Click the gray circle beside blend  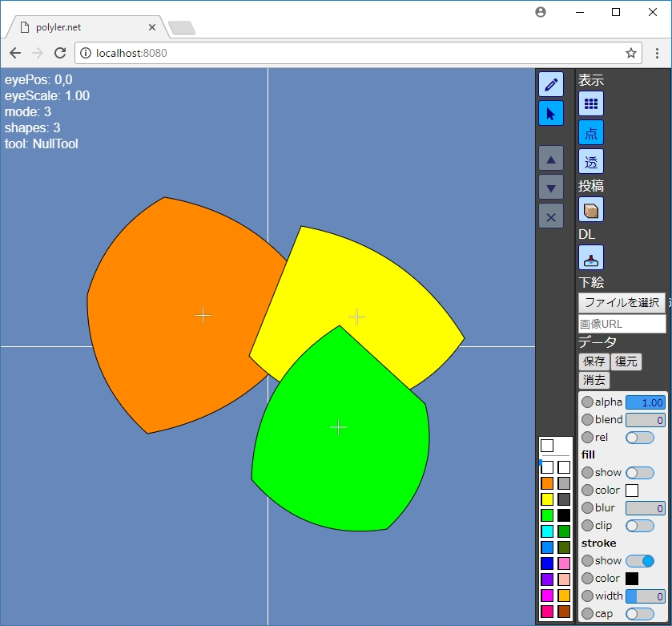pyautogui.click(x=587, y=420)
